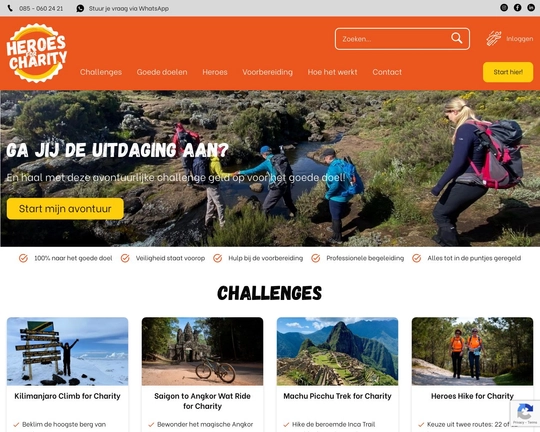This screenshot has width=540, height=432.
Task: Click the Instagram icon in top bar
Action: coord(504,8)
